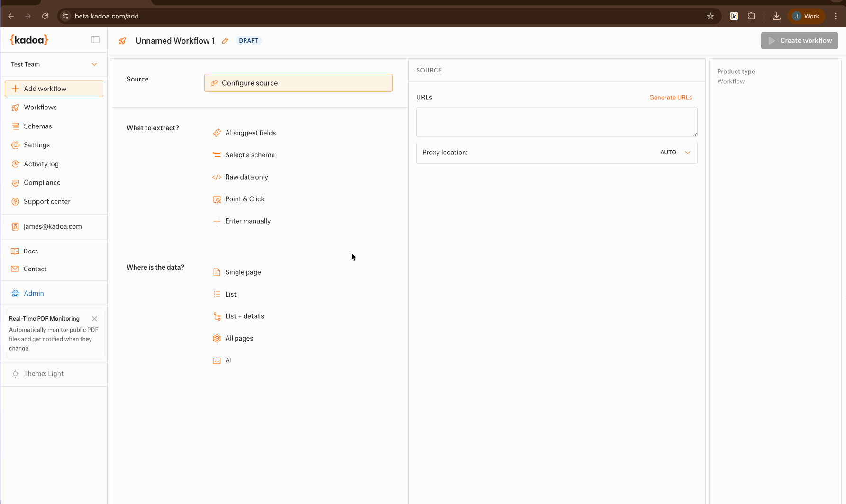The height and width of the screenshot is (504, 846).
Task: Click the Generate URLs link
Action: (x=670, y=98)
